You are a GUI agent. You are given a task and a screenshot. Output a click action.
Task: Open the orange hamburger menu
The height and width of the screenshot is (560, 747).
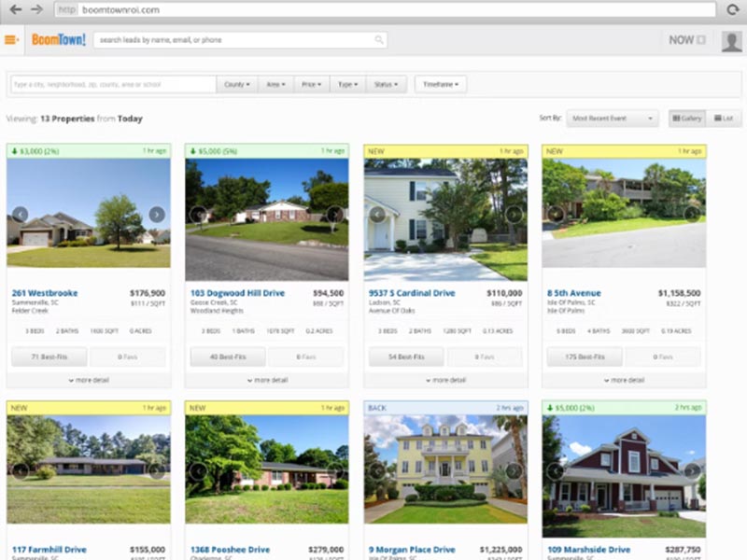(11, 40)
